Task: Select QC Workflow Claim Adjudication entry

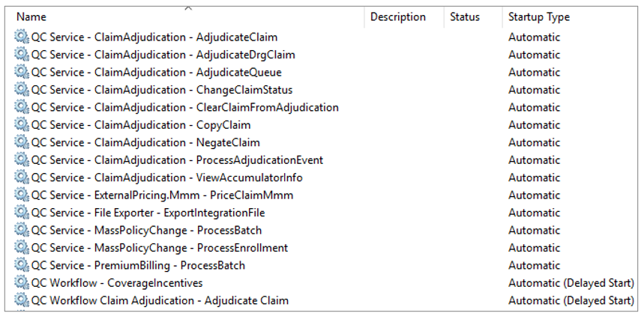Action: [160, 300]
